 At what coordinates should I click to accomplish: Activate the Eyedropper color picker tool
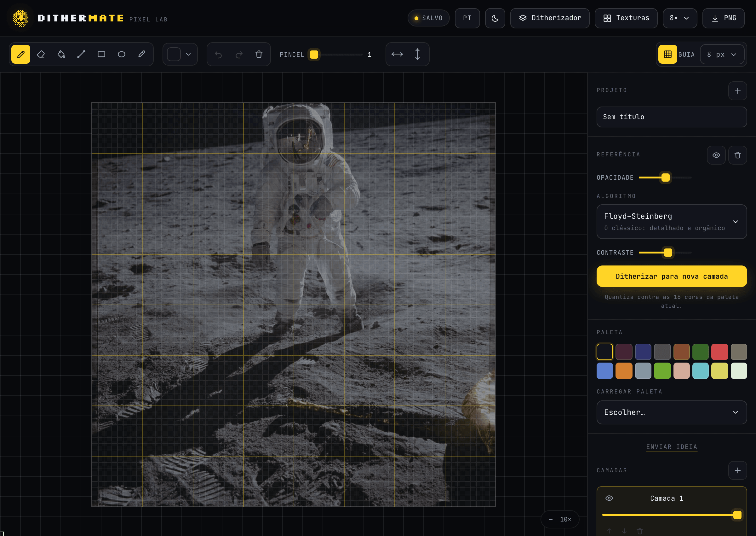tap(142, 54)
